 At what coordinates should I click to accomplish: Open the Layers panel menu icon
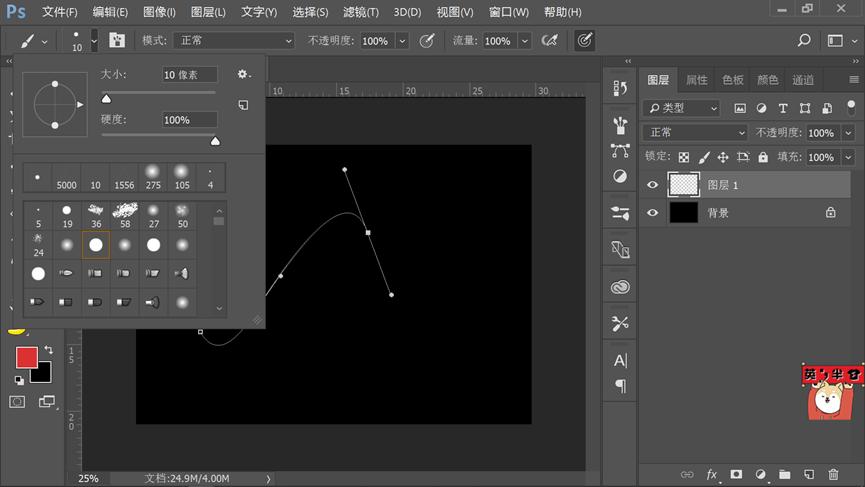[x=854, y=80]
